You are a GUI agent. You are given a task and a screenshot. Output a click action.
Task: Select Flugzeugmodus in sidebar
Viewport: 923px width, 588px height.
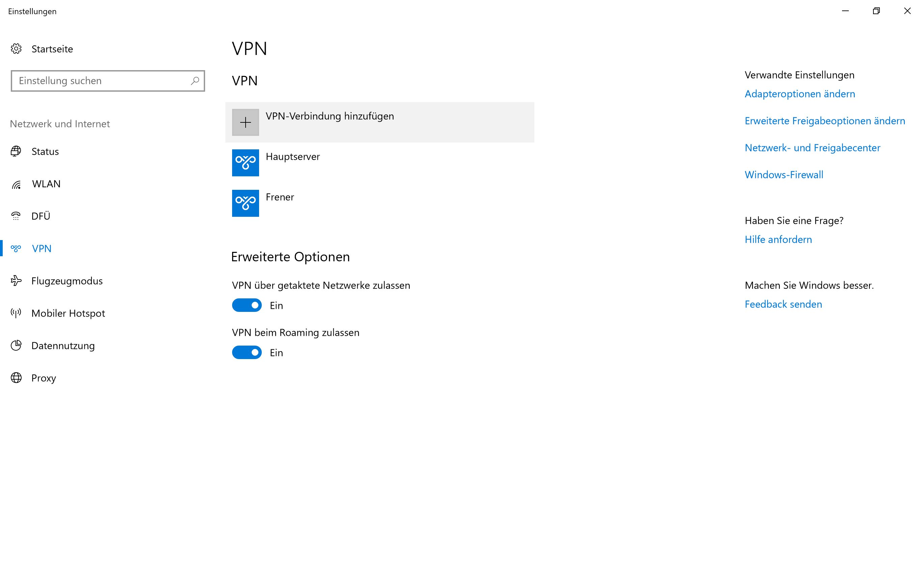coord(67,281)
